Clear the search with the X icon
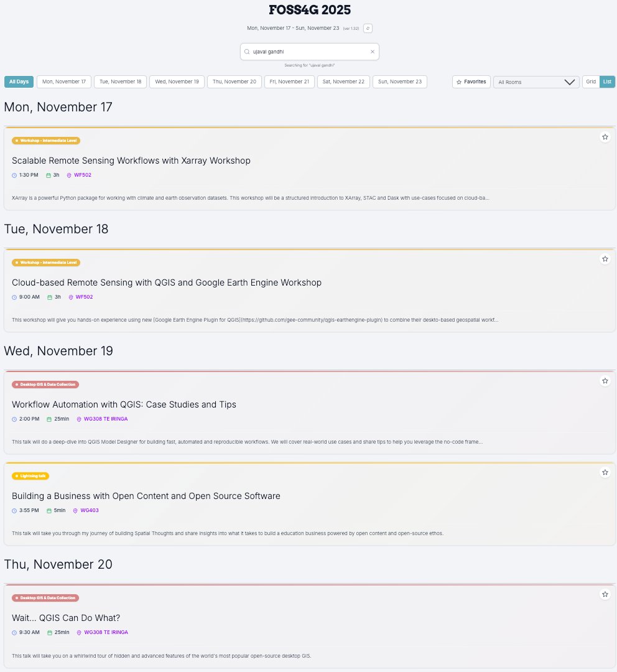The height and width of the screenshot is (672, 617). [373, 52]
